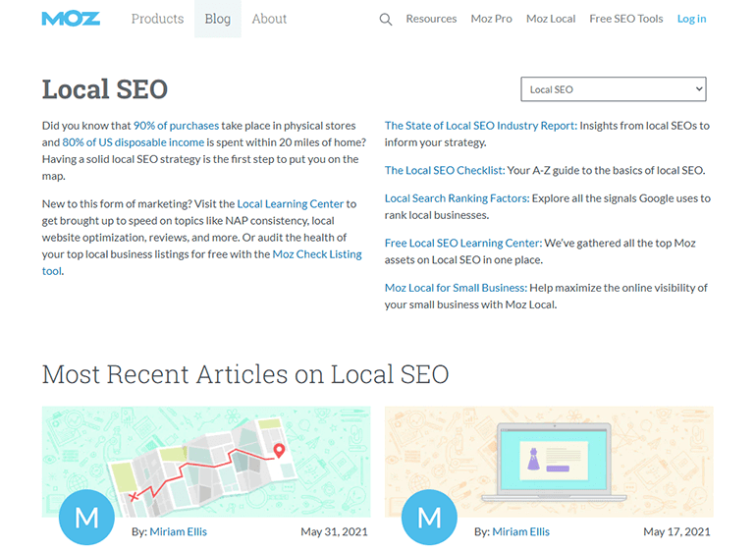
Task: Open Local Search Ranking Factors link
Action: [457, 198]
